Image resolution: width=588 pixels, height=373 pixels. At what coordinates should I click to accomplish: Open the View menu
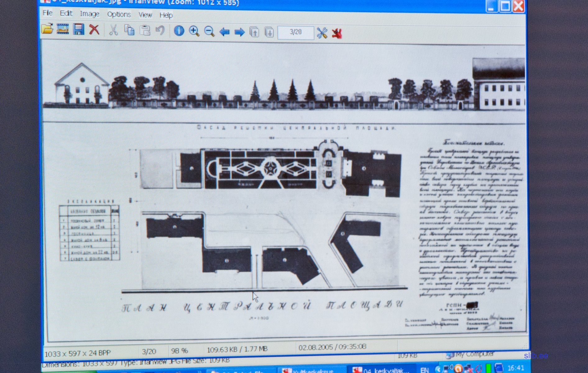click(x=145, y=15)
